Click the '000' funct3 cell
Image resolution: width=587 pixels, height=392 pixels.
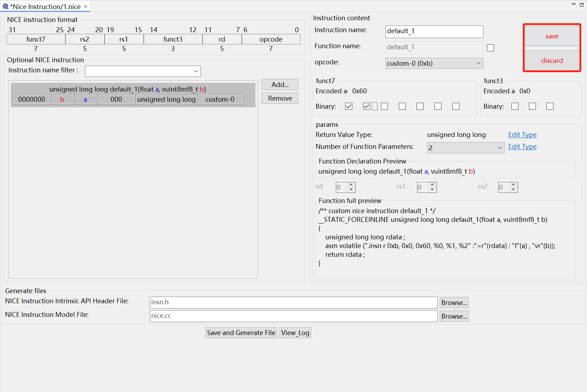116,99
